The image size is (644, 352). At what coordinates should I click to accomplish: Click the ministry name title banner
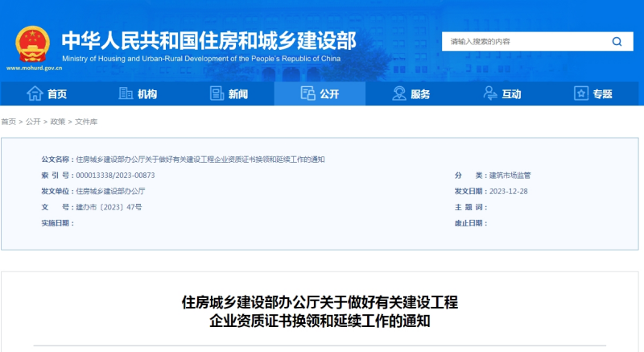pyautogui.click(x=208, y=39)
